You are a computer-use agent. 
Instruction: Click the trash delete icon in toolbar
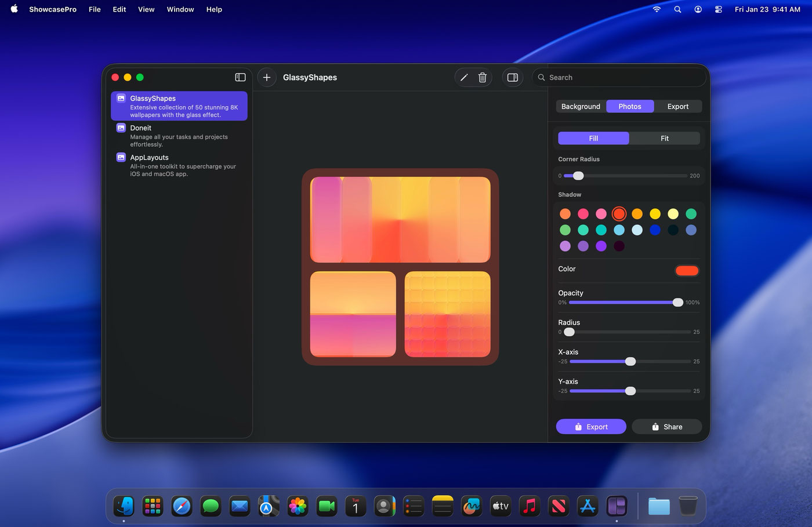pyautogui.click(x=482, y=77)
